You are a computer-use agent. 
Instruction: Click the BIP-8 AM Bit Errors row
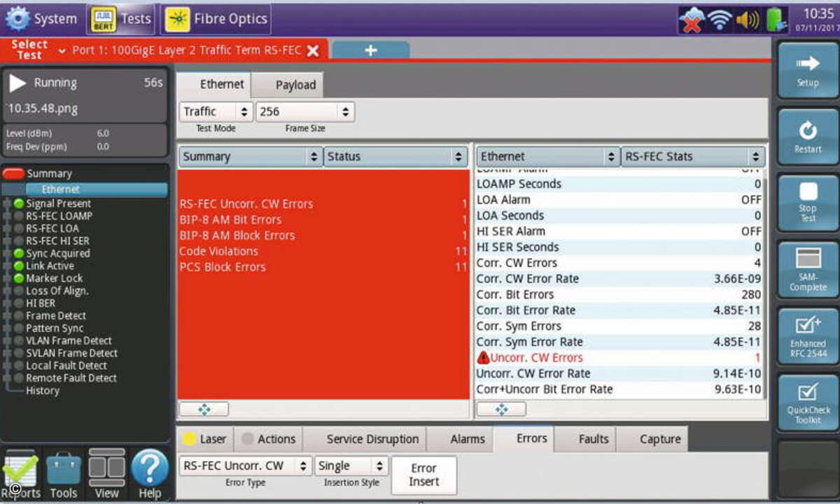click(x=323, y=220)
